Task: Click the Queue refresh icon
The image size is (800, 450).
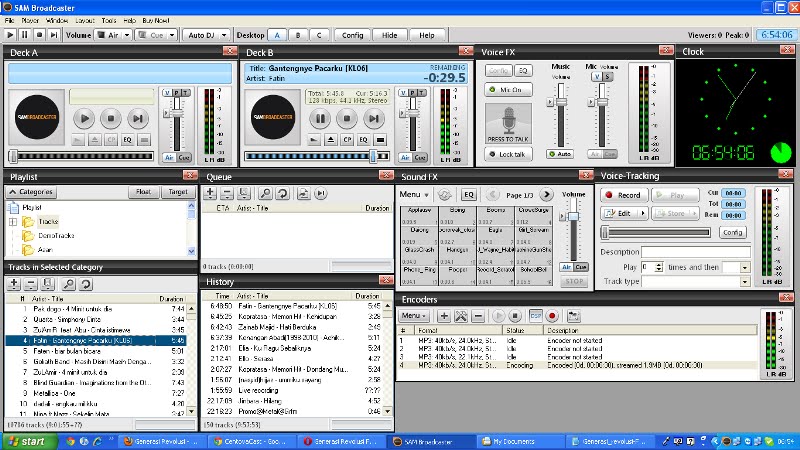Action: click(282, 193)
